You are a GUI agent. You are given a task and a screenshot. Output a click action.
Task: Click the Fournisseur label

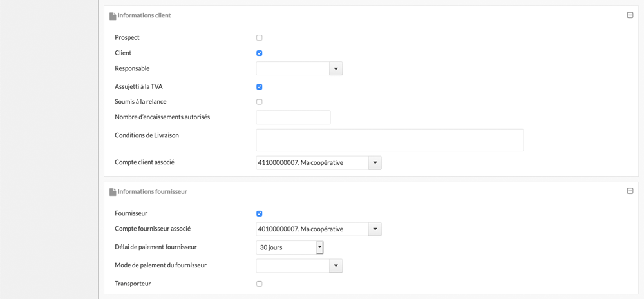[x=131, y=213]
